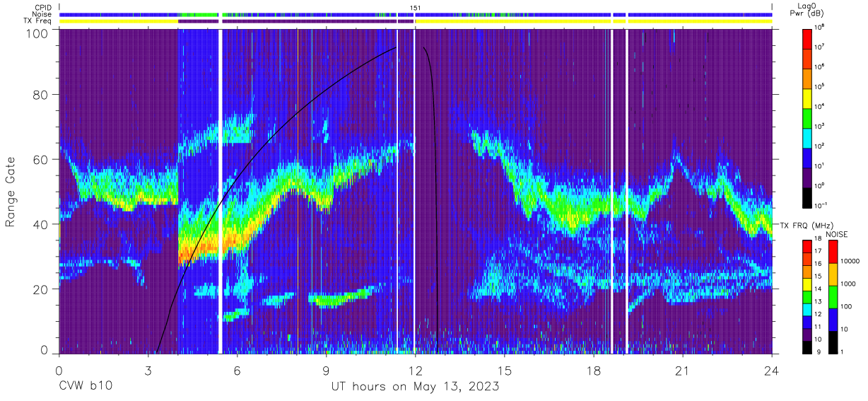Click the '100' tick label on the Range Gate axis
This screenshot has width=868, height=401.
pos(37,33)
